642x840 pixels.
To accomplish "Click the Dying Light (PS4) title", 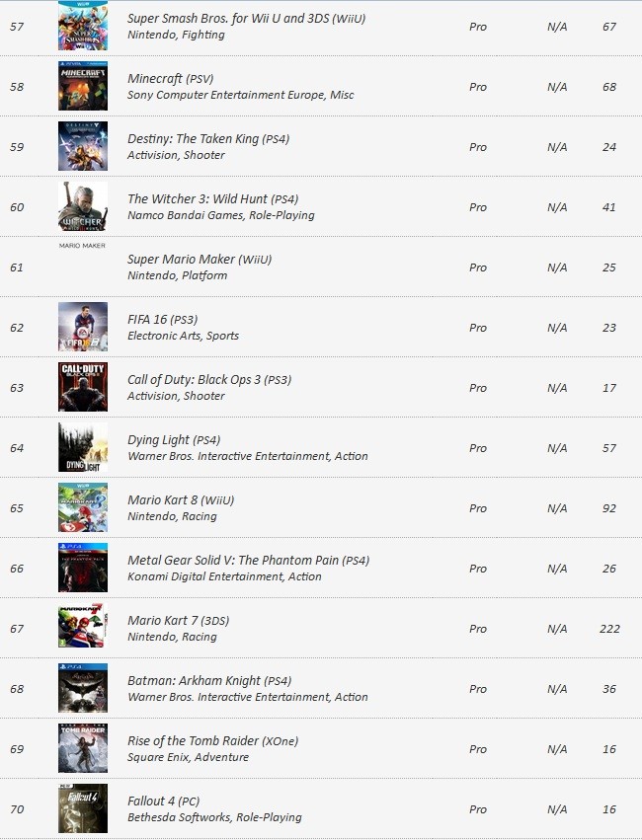I will [x=174, y=440].
